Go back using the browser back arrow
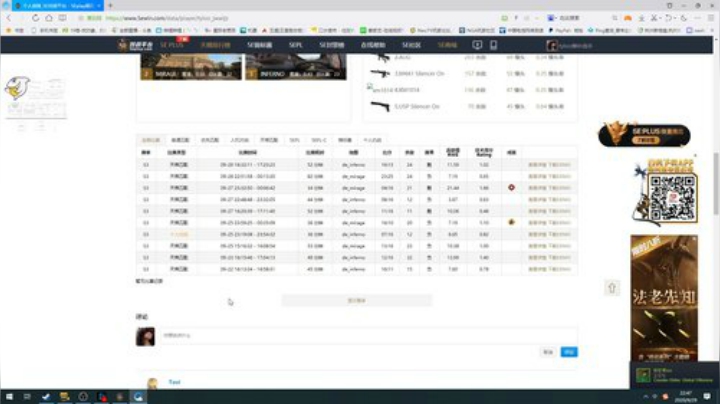 [x=9, y=18]
